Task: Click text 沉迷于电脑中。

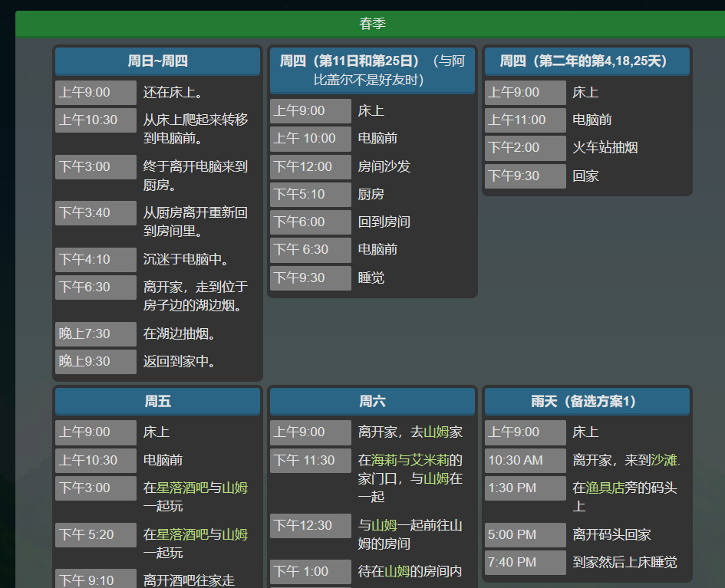Action: (186, 260)
